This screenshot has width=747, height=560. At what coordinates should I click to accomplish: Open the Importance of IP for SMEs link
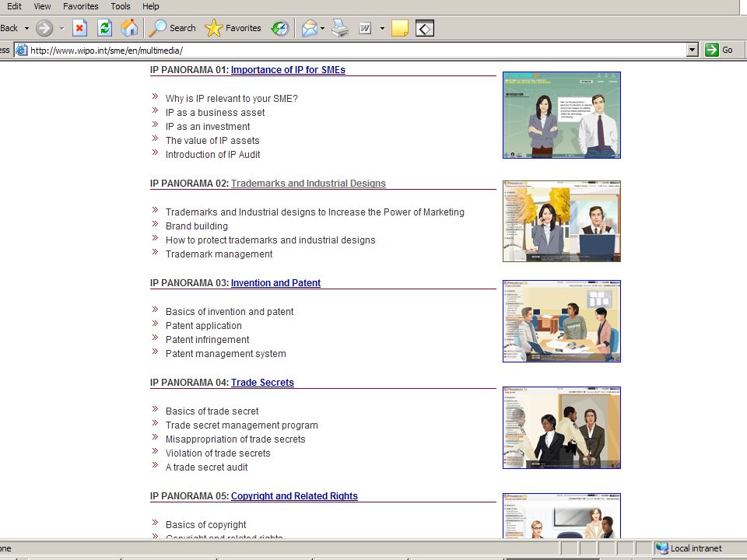[288, 69]
